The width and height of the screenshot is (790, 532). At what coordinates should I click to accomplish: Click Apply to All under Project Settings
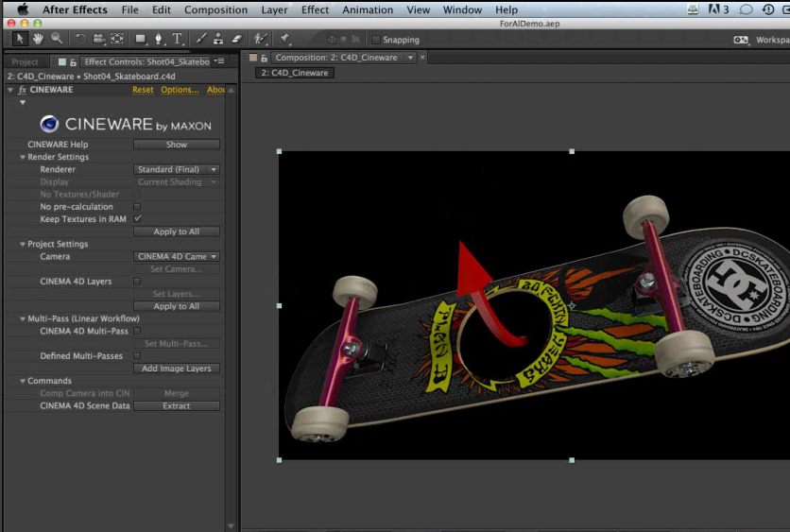[177, 306]
